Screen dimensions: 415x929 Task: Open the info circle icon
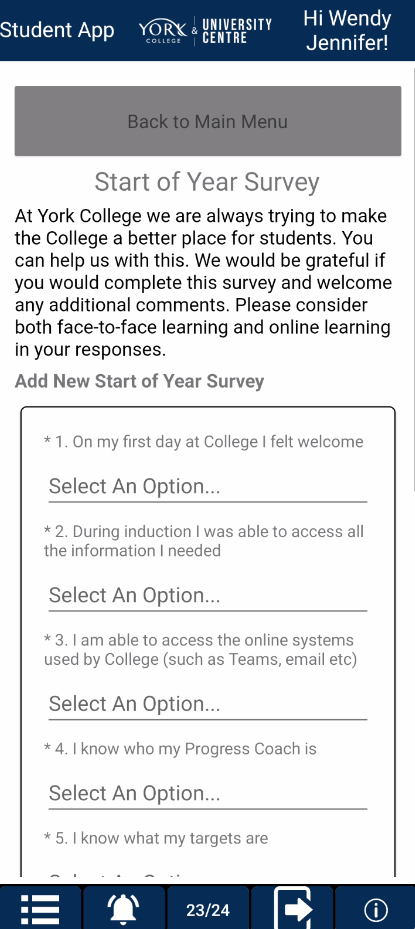tap(375, 909)
